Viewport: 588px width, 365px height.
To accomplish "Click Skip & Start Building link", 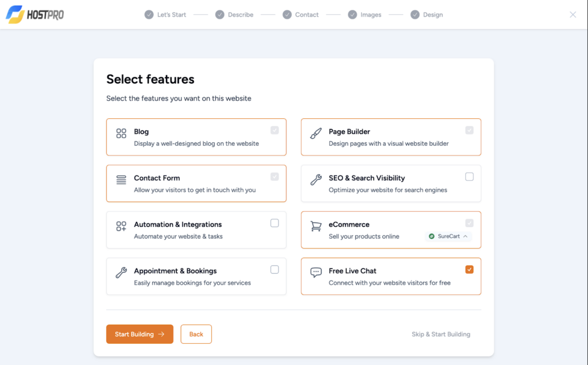I will 441,334.
